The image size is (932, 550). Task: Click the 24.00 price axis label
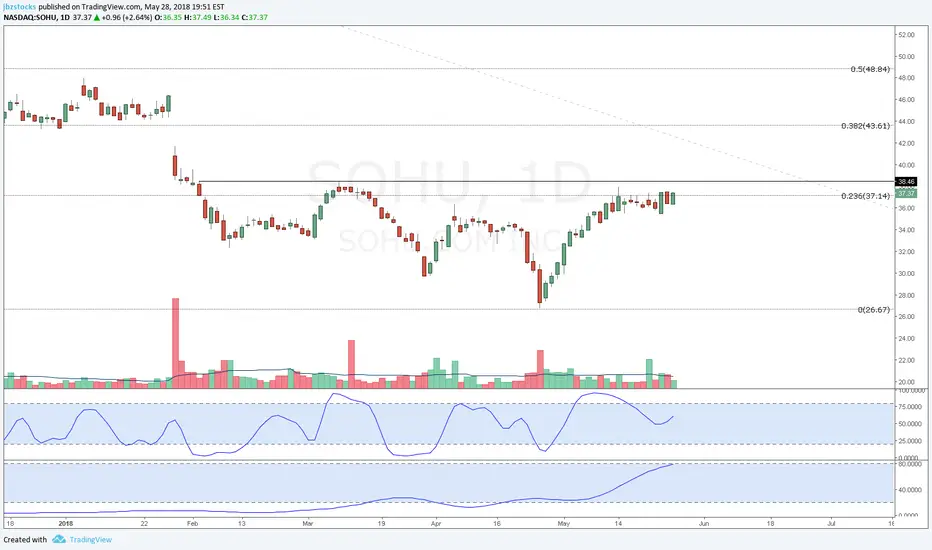pos(906,339)
